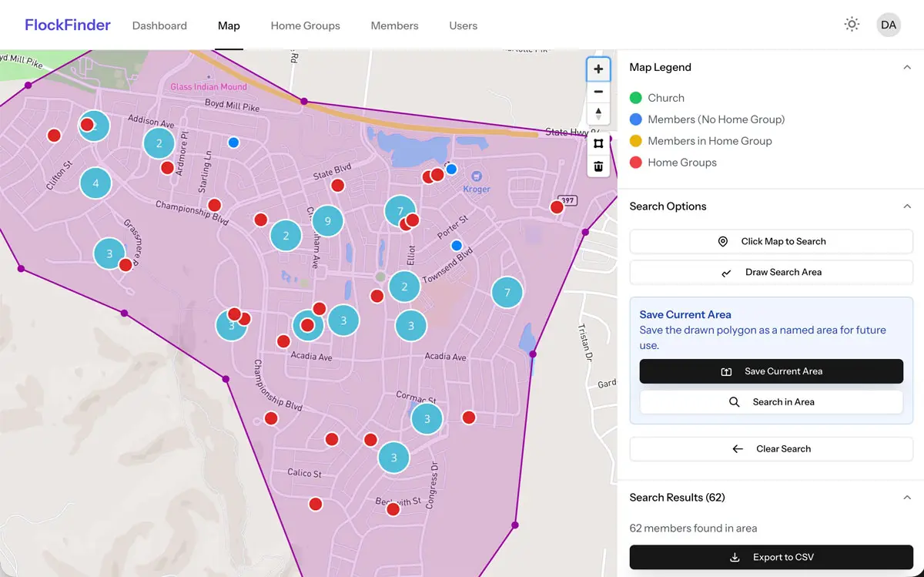Click polygon vertex near Tristan Dr pond
The width and height of the screenshot is (924, 577).
pyautogui.click(x=533, y=354)
